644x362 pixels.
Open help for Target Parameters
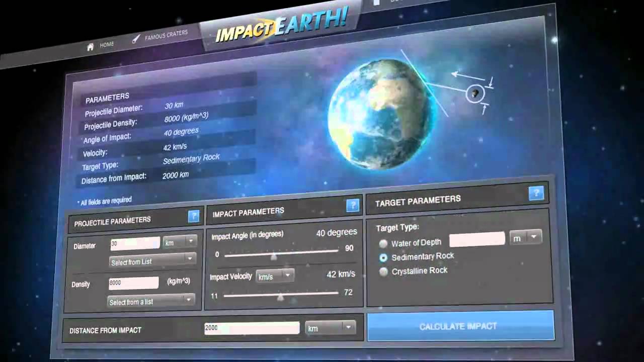tap(536, 193)
